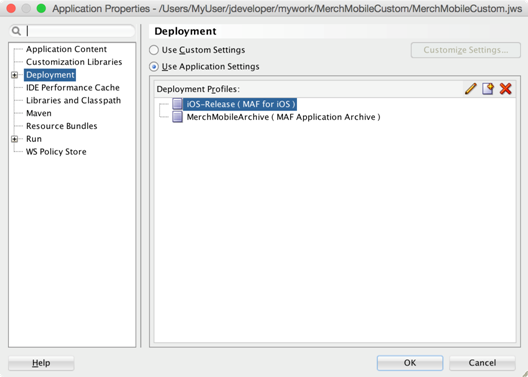Viewport: 528px width, 377px height.
Task: Select Use Application Settings radio button
Action: tap(154, 67)
